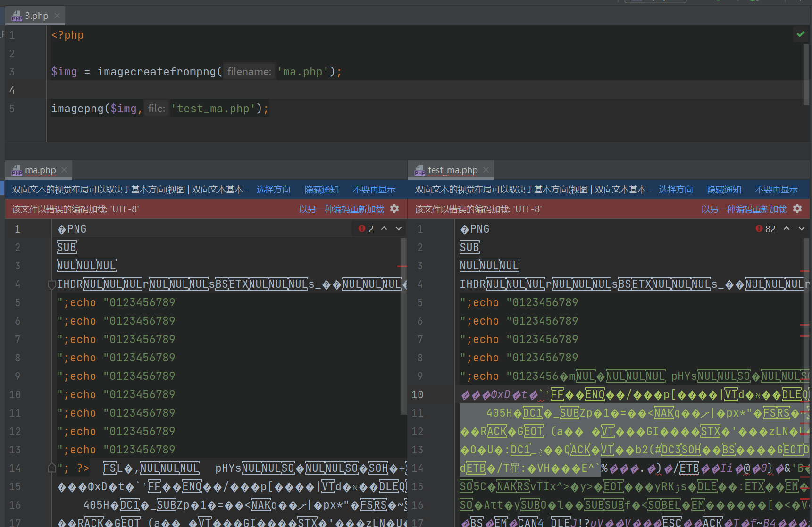Click the encoding error message in ma.php banner
812x527 pixels.
[x=75, y=209]
